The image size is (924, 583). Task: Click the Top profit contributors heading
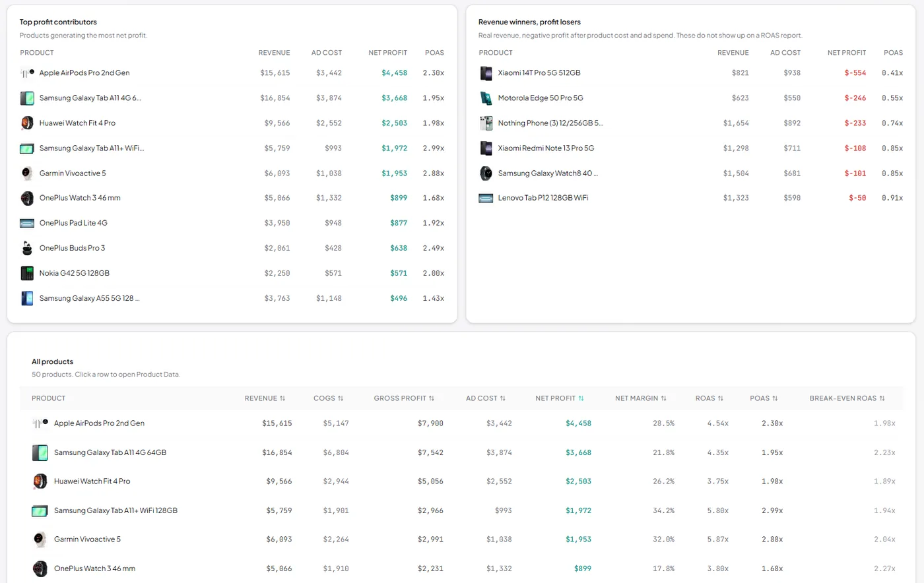pyautogui.click(x=58, y=22)
